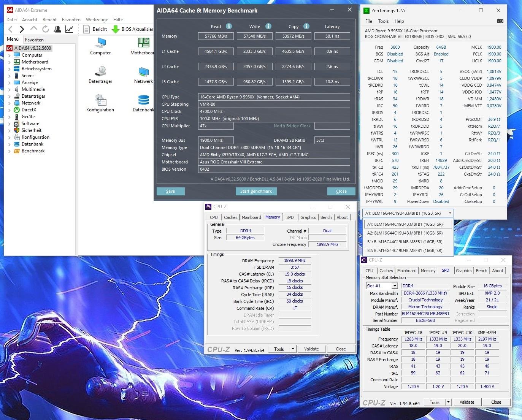This screenshot has height=420, width=522.
Task: Click the Write info icon in benchmark
Action: [268, 26]
